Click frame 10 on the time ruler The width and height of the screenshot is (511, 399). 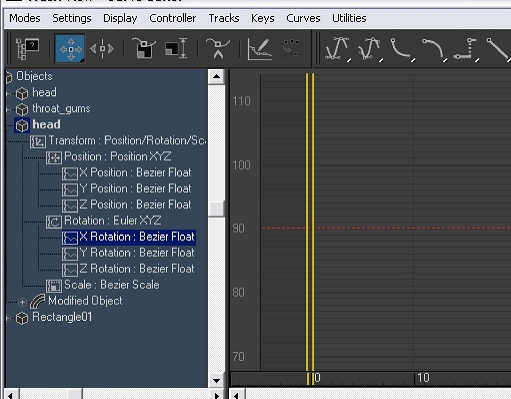(x=423, y=378)
